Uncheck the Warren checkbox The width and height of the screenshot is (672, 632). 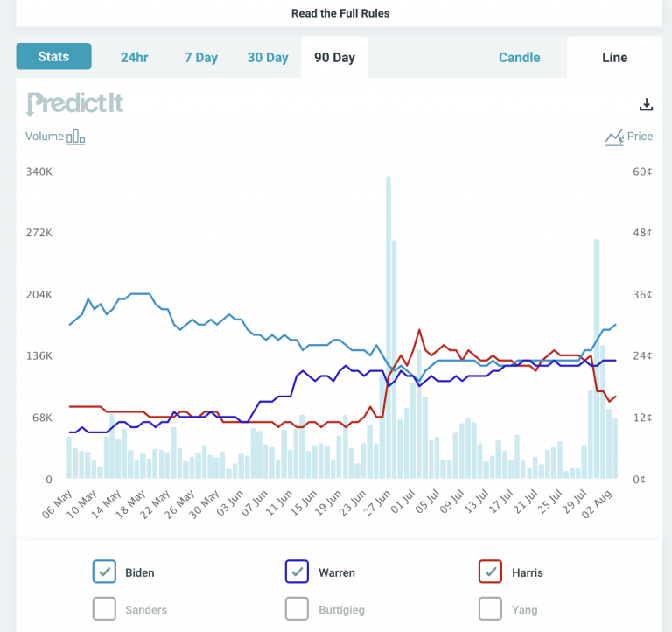point(297,572)
